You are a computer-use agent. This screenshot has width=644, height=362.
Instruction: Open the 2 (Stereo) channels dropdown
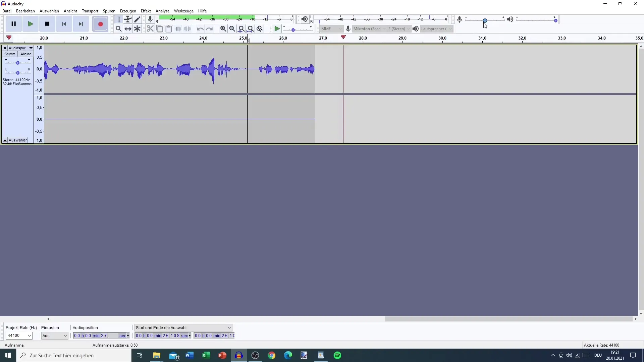pos(399,29)
